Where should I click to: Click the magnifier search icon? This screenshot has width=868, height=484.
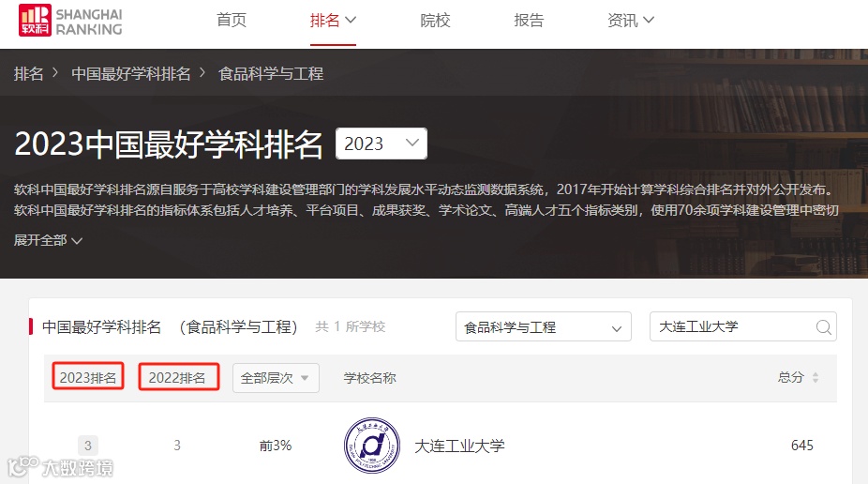824,327
